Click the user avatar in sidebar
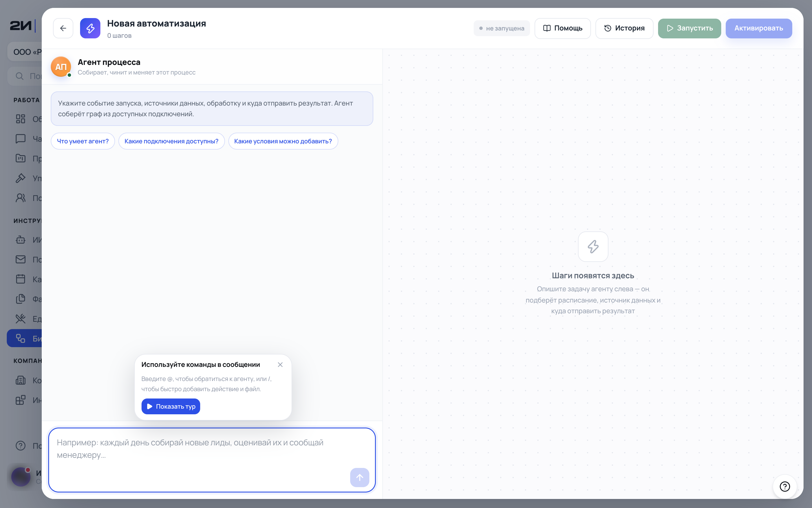Viewport: 812px width, 508px height. click(x=21, y=477)
